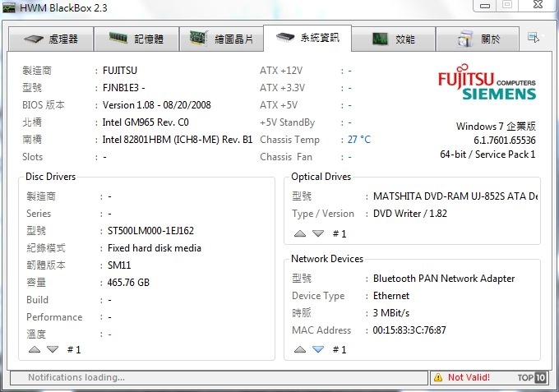559x392 pixels.
Task: Show previous network device with up arrow
Action: click(x=300, y=349)
